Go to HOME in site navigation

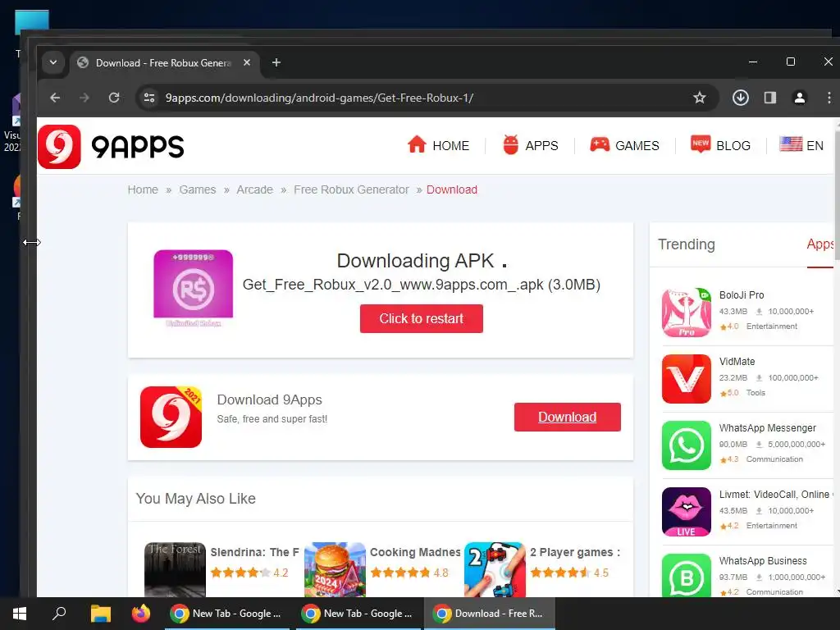coord(438,145)
